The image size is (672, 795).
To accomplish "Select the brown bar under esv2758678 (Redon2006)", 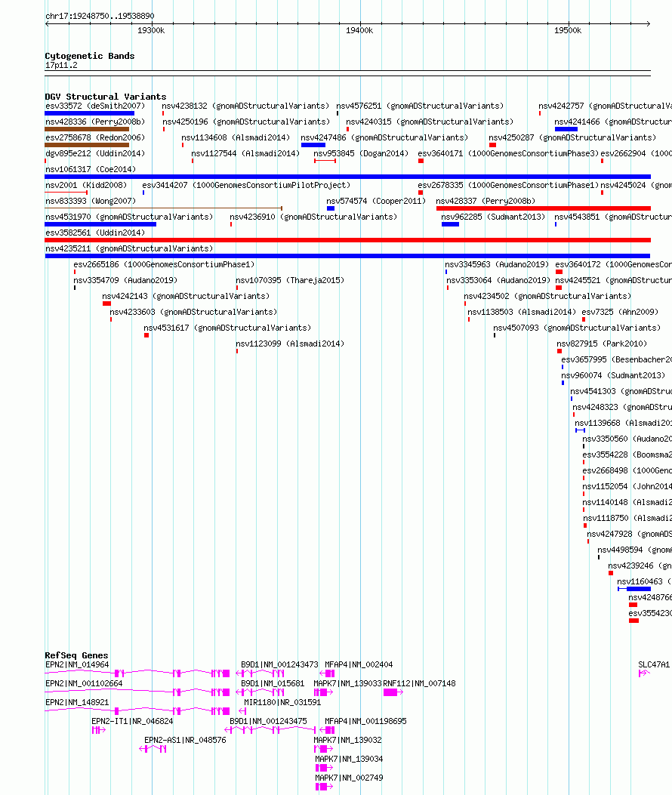I will 87,145.
